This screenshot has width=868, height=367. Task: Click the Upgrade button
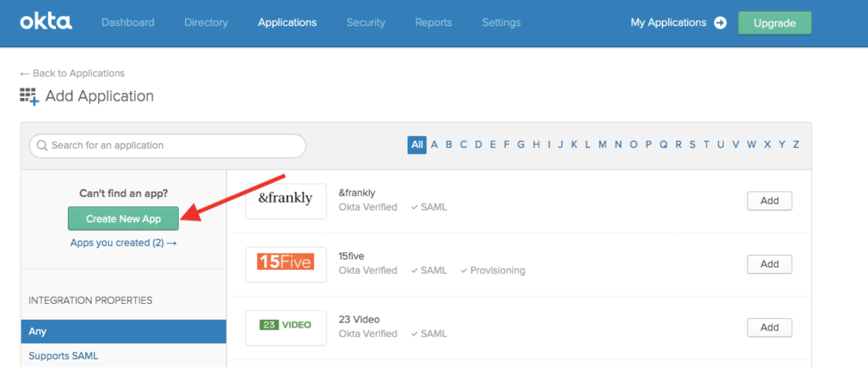[x=775, y=23]
